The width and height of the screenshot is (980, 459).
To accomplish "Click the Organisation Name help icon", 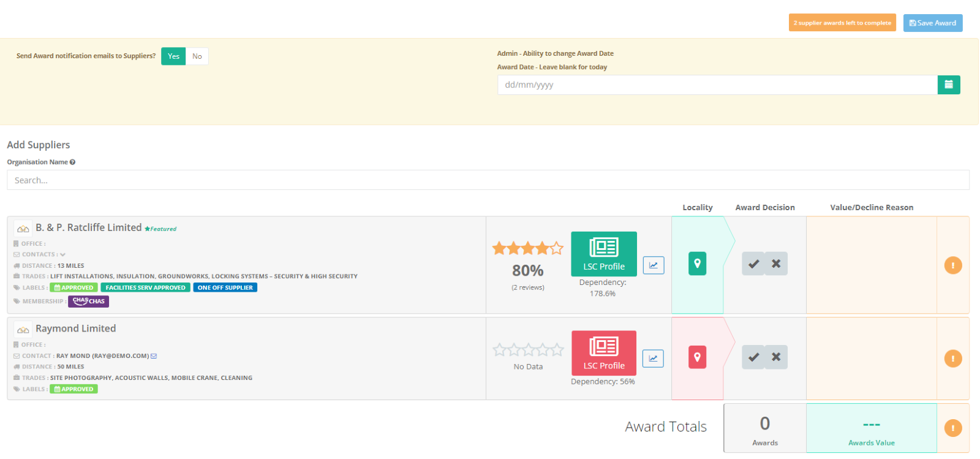I will [x=72, y=162].
